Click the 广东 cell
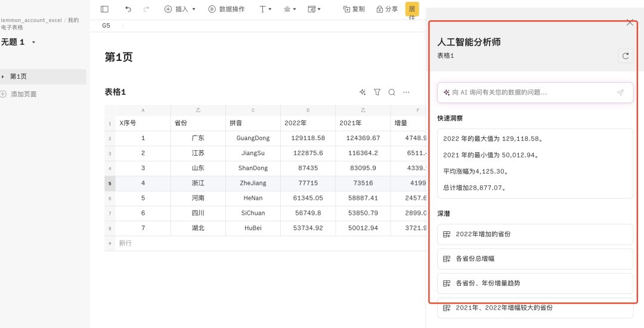The width and height of the screenshot is (644, 328). coord(198,138)
